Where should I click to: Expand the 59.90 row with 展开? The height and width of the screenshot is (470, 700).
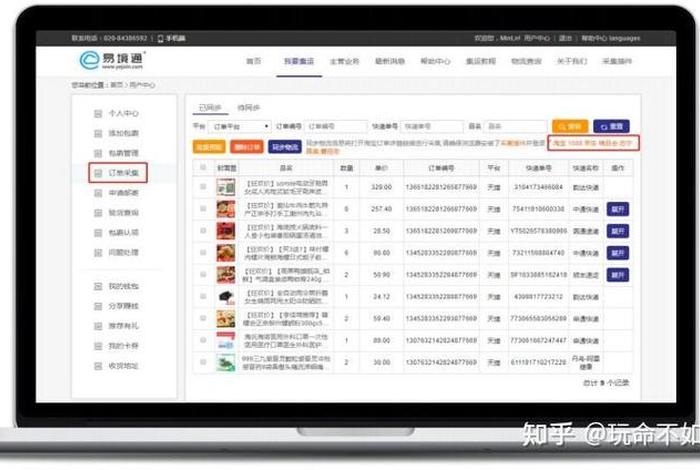(618, 275)
